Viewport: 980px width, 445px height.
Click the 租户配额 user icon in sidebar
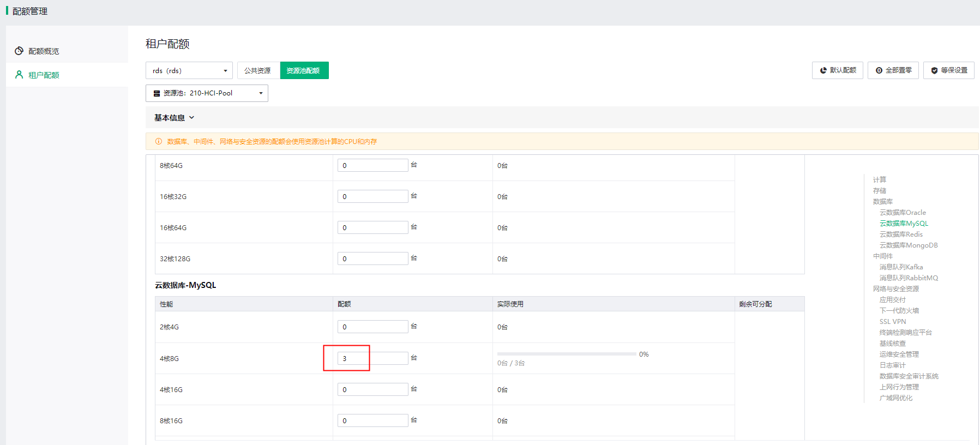click(x=19, y=75)
